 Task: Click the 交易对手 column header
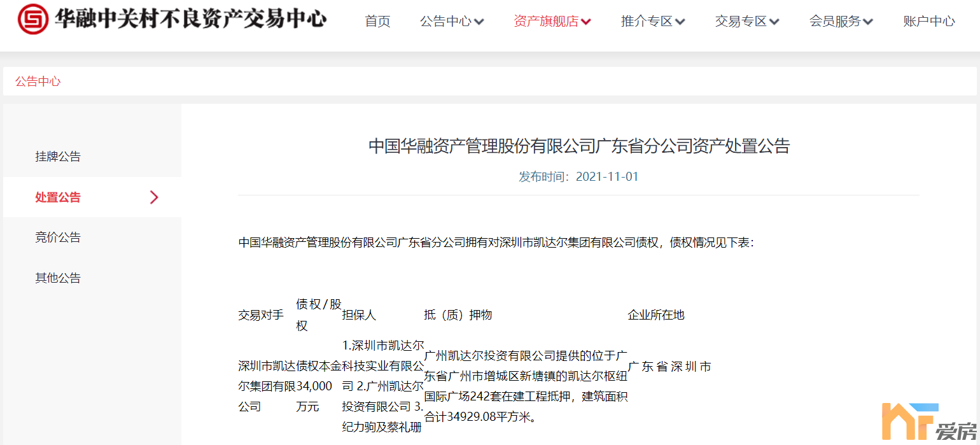261,314
